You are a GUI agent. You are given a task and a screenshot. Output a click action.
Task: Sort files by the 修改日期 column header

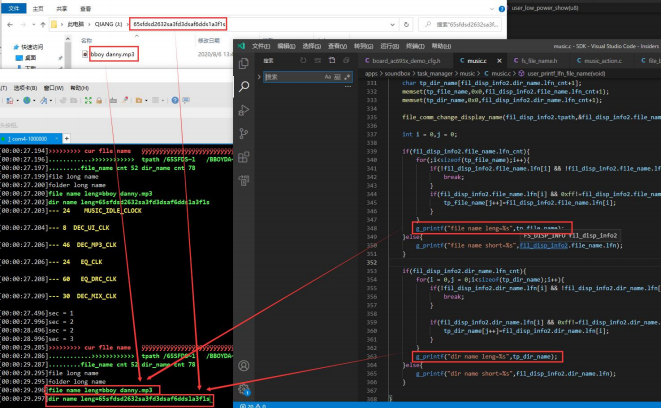(209, 40)
